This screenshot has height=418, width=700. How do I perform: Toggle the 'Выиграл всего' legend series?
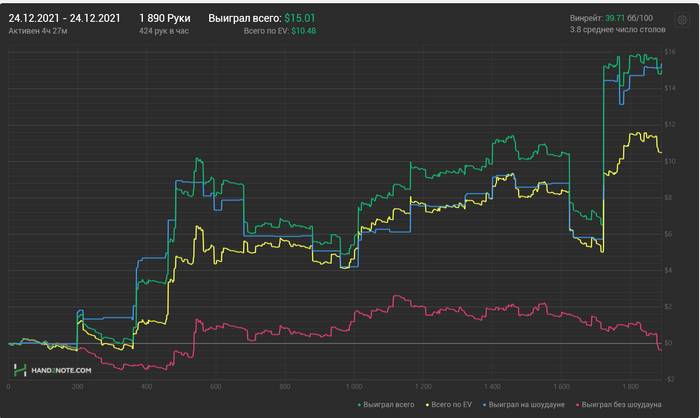click(386, 405)
